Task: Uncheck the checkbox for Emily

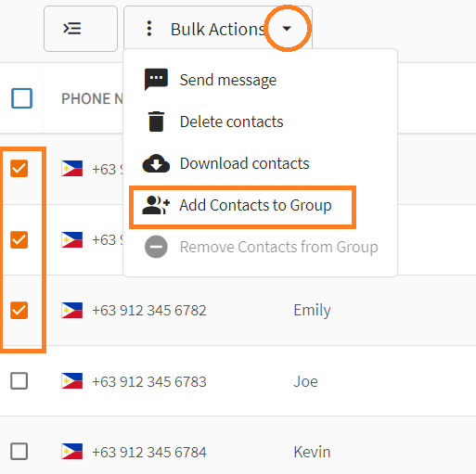Action: pos(19,310)
